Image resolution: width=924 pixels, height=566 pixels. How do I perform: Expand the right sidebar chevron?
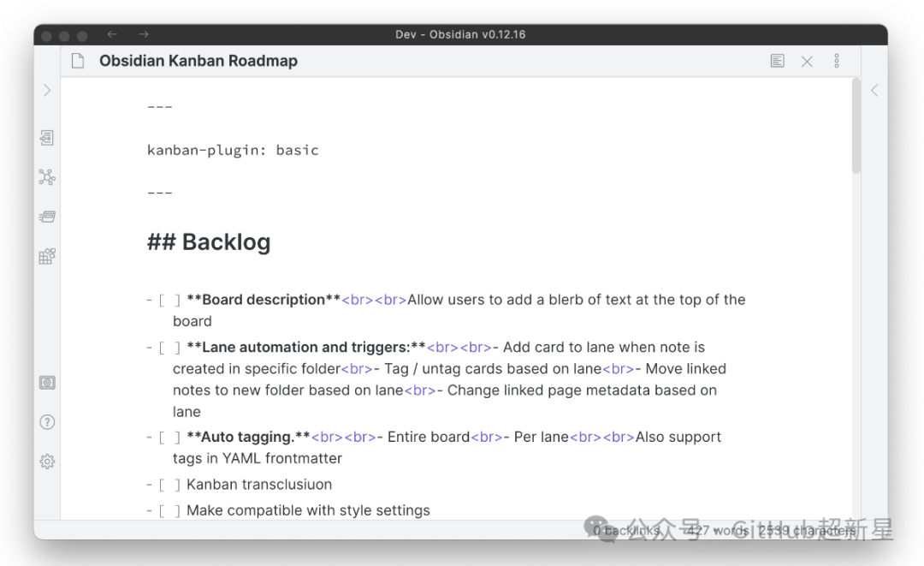(x=874, y=90)
